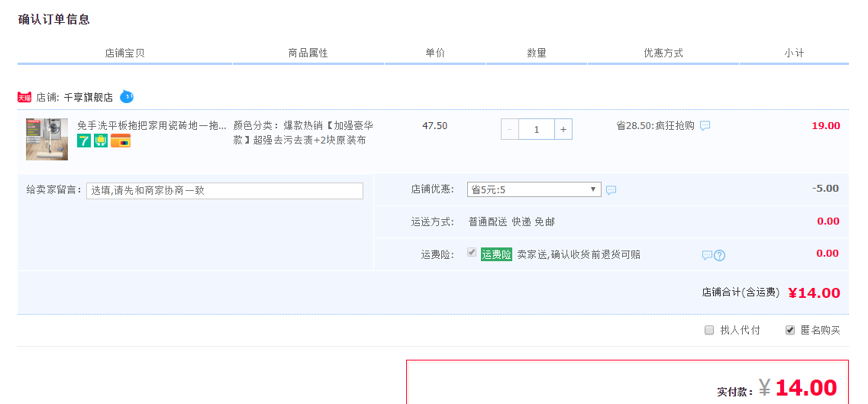
Task: Open the comment bubble next to 疯狂抢购
Action: [x=705, y=125]
